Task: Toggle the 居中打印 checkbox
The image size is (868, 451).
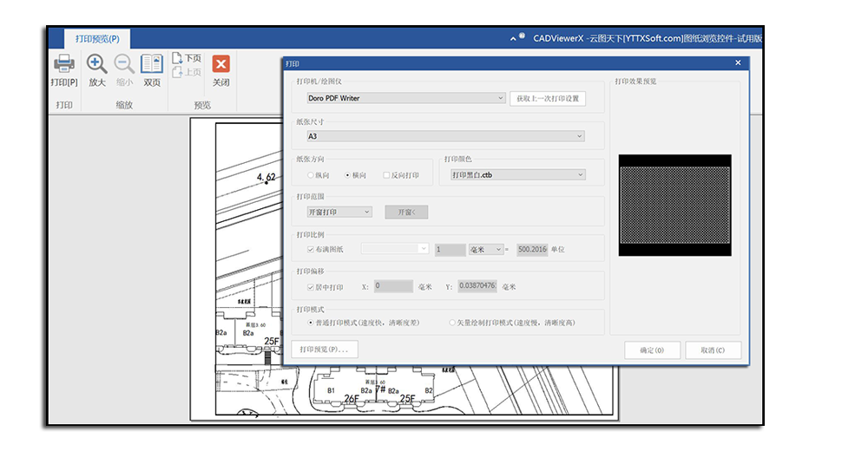Action: (x=311, y=287)
